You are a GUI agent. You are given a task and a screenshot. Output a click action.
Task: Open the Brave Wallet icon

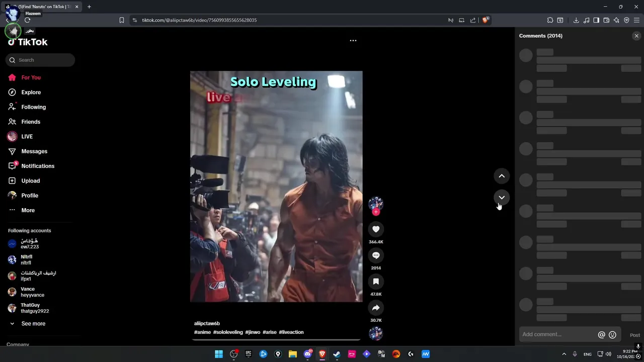pyautogui.click(x=606, y=20)
